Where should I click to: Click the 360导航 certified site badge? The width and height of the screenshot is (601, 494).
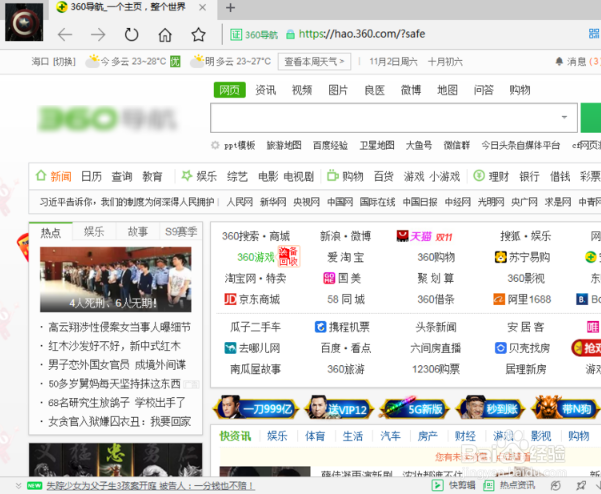click(254, 34)
